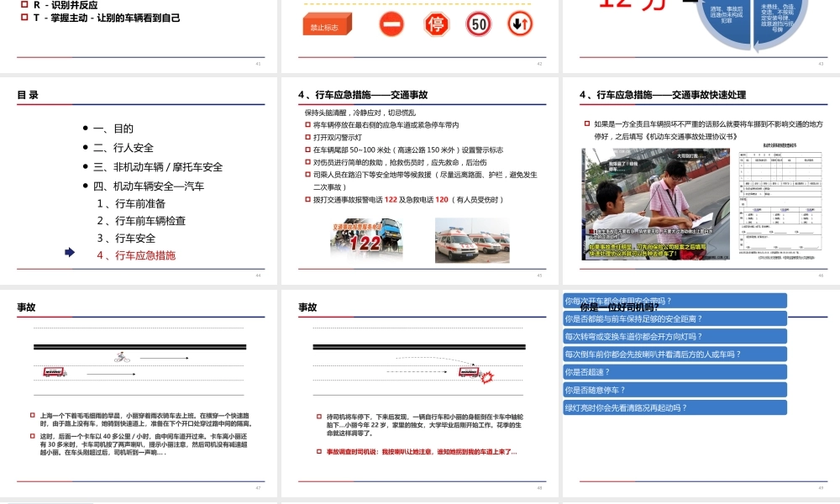Click the bar 是否与前车保持足够的安全距离
The width and height of the screenshot is (840, 504).
(x=675, y=318)
